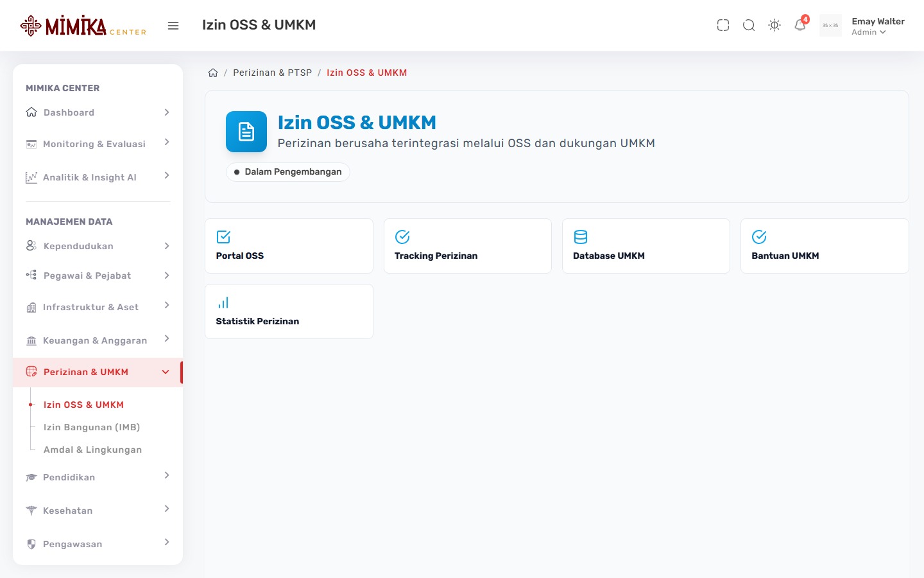Click Kesehatan medical icon
Image resolution: width=924 pixels, height=578 pixels.
coord(31,511)
